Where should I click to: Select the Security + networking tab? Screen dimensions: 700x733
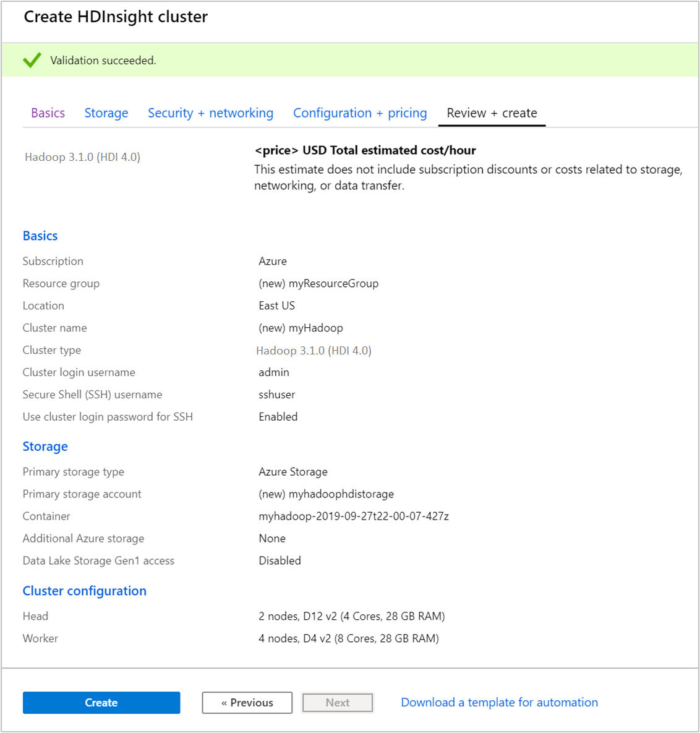click(x=210, y=113)
